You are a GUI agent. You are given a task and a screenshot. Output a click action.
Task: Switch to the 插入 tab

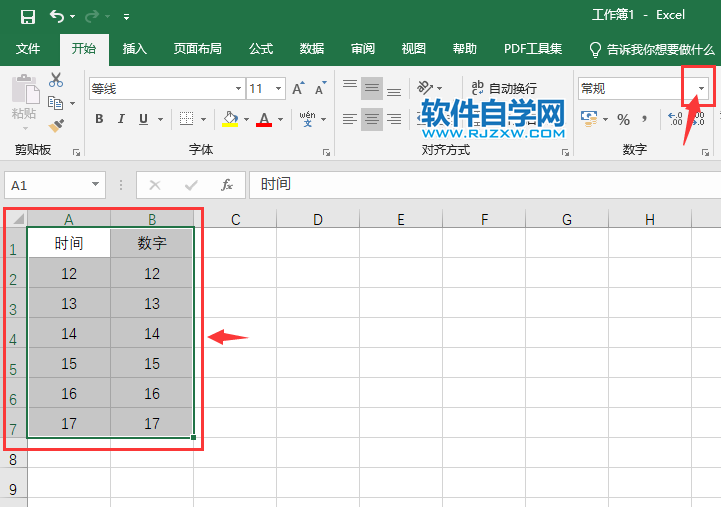[134, 49]
